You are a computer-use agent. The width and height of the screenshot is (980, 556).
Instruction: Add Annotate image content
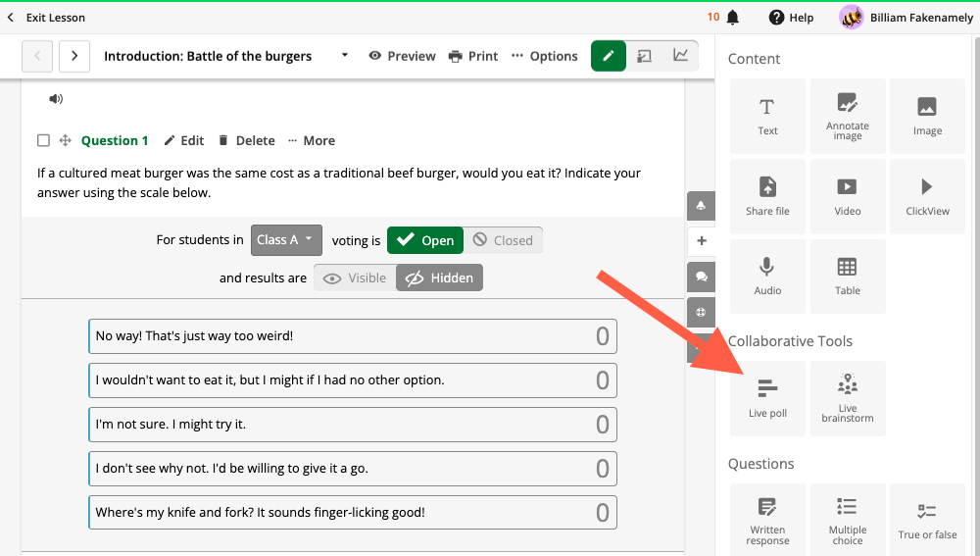point(848,117)
